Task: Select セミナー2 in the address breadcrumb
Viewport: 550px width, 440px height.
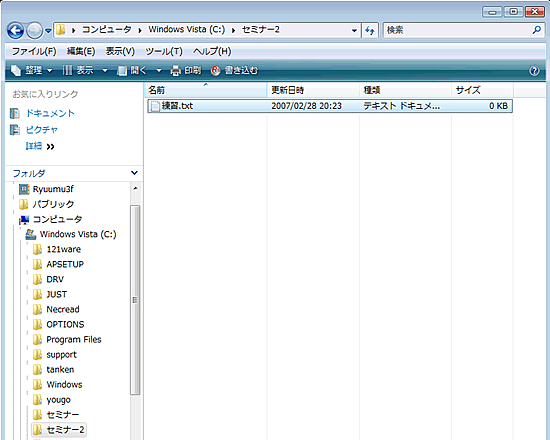Action: click(x=261, y=30)
